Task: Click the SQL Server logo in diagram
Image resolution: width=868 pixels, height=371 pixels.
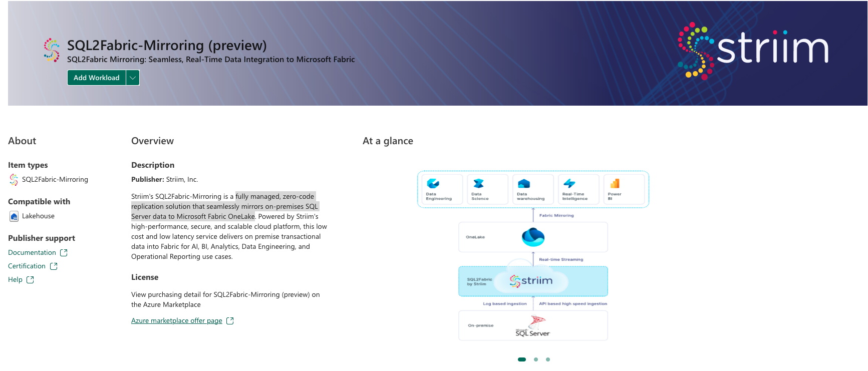Action: click(x=533, y=326)
